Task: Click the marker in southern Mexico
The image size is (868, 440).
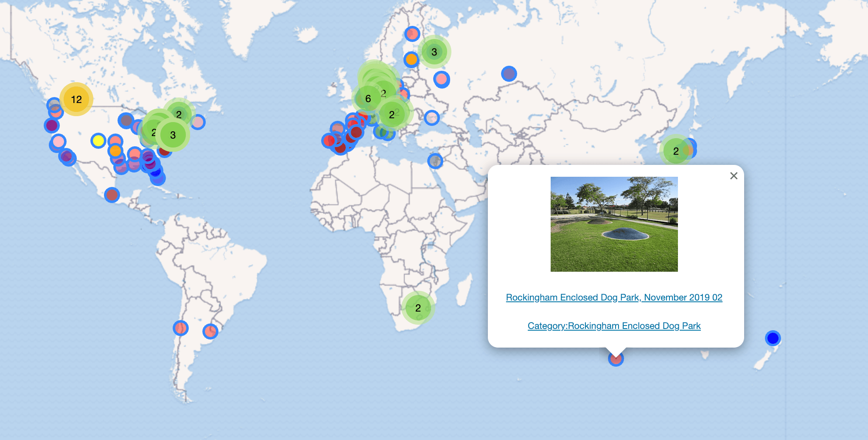Action: pyautogui.click(x=112, y=195)
